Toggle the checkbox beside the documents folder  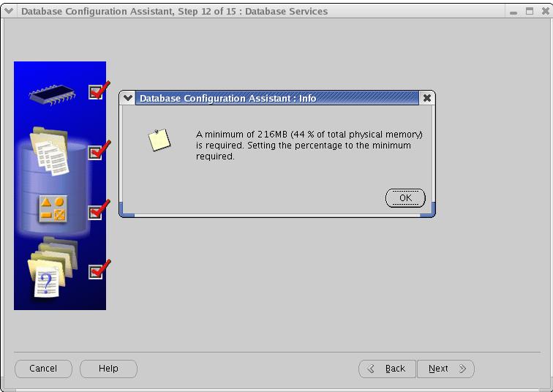point(96,152)
